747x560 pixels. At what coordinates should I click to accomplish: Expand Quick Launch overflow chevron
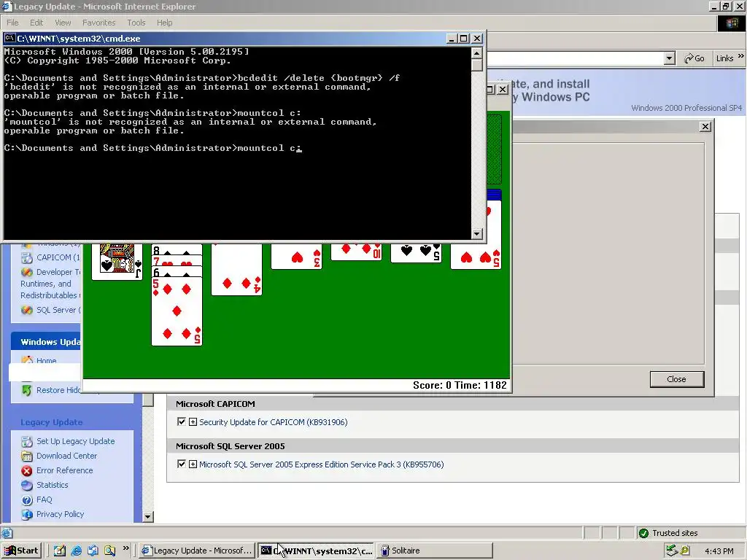125,548
